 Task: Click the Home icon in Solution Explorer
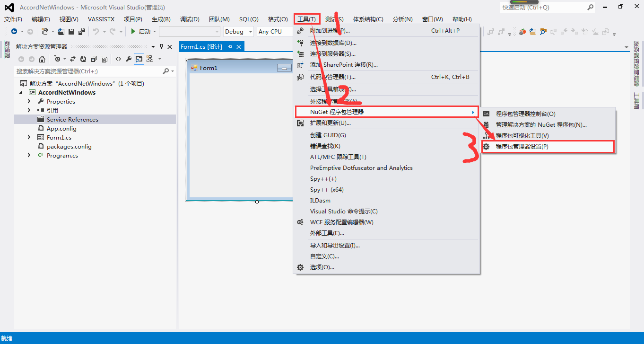click(42, 59)
